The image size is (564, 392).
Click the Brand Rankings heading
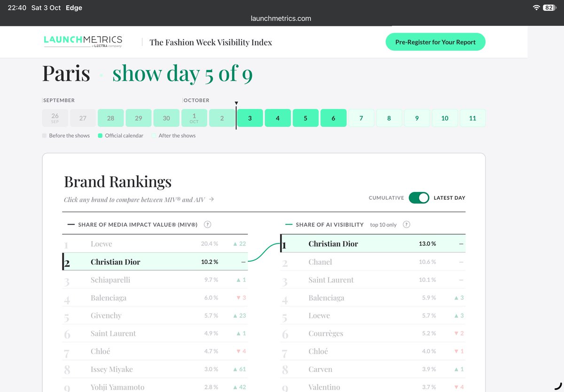[117, 181]
